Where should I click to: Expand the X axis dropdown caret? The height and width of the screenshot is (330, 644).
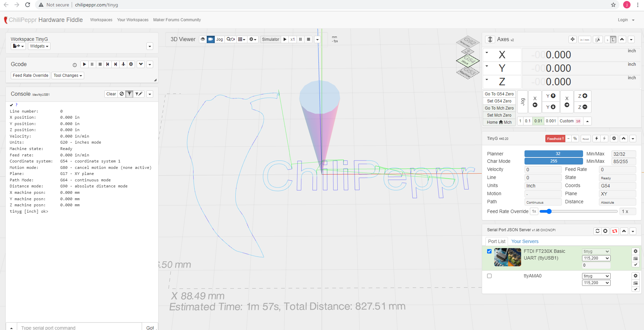tap(487, 53)
